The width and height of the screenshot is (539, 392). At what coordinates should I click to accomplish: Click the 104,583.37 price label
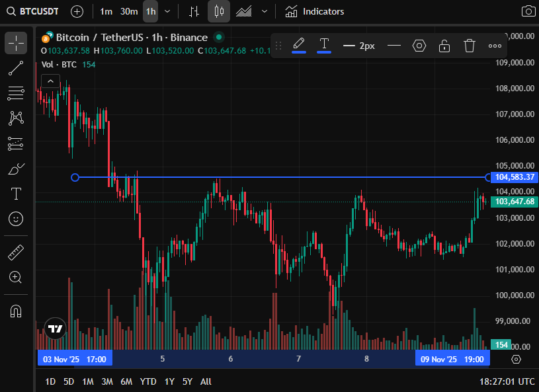click(x=514, y=177)
